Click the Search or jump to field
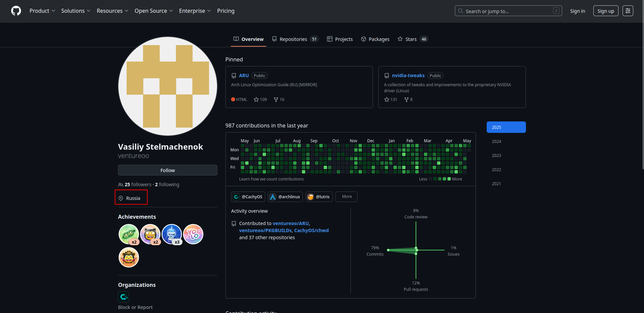Image resolution: width=644 pixels, height=313 pixels. (508, 11)
